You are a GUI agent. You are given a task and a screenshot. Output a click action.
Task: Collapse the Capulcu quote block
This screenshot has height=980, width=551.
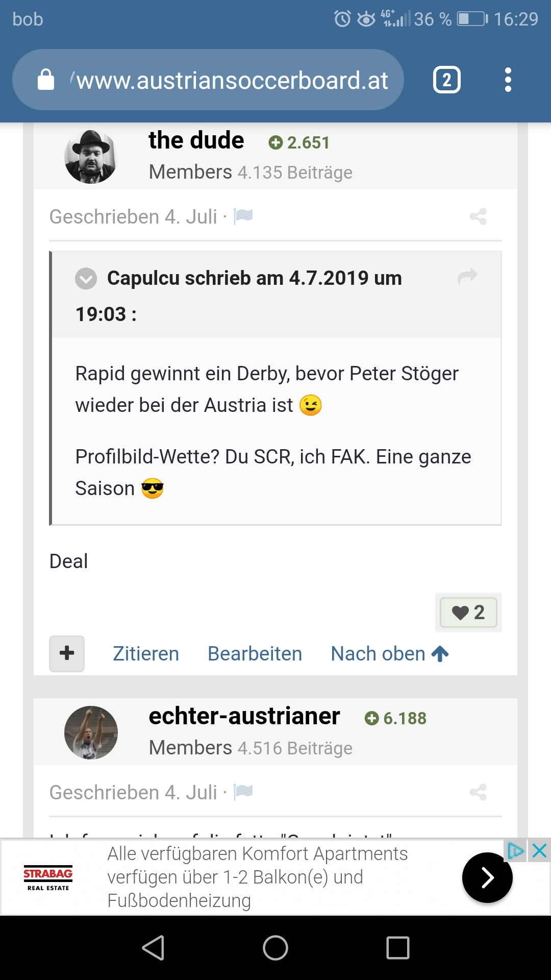tap(86, 279)
